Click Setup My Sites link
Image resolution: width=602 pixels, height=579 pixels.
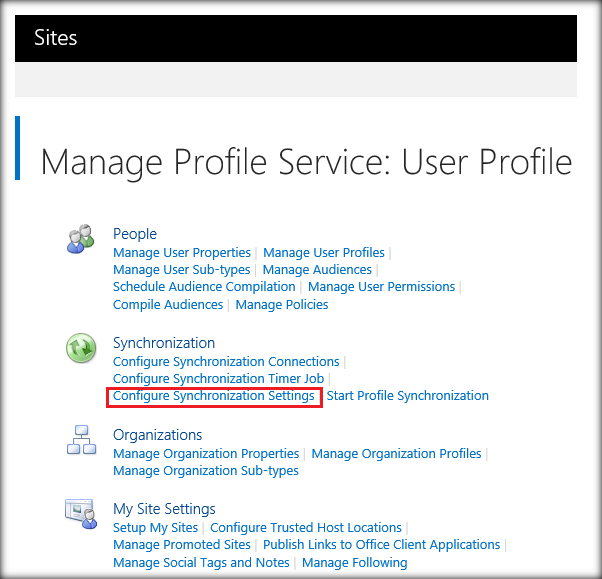[155, 528]
